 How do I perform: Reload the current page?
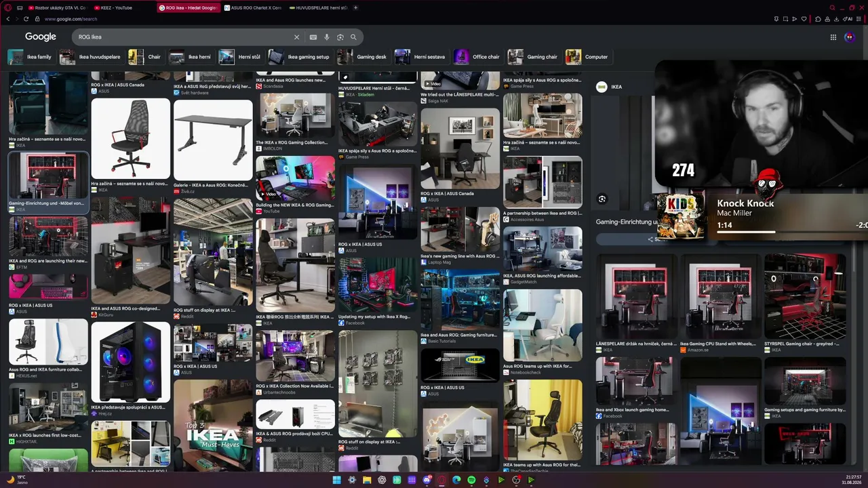click(26, 19)
